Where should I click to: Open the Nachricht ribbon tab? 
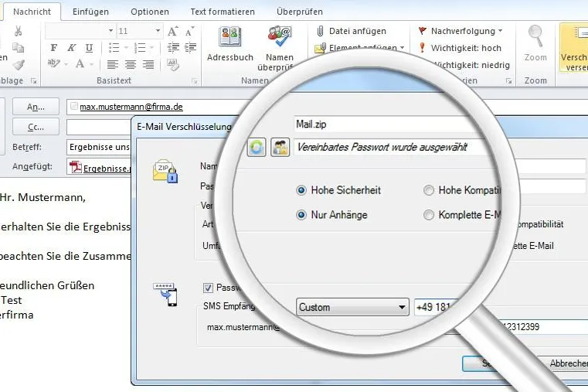32,12
